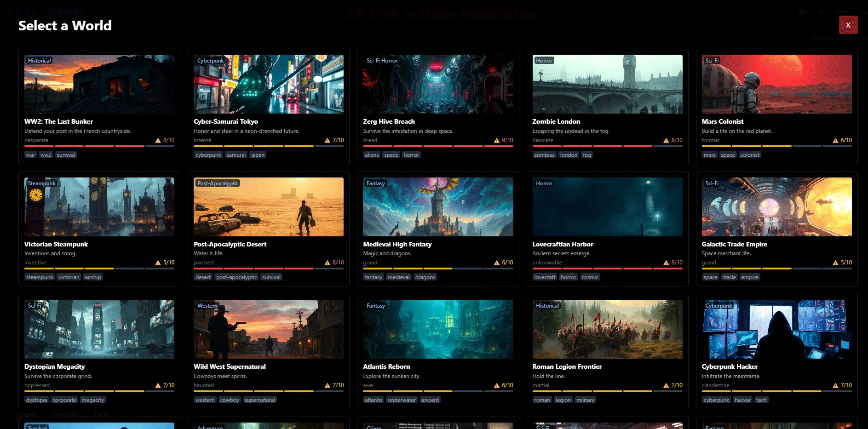The height and width of the screenshot is (429, 868).
Task: Pick the Medieval High Fantasy castle image
Action: (x=438, y=207)
